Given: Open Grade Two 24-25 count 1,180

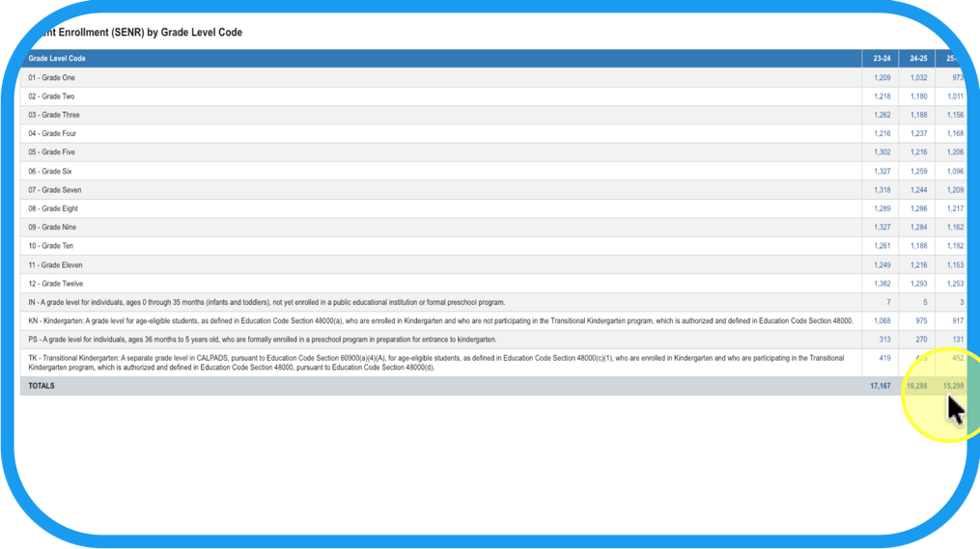Looking at the screenshot, I should click(918, 96).
